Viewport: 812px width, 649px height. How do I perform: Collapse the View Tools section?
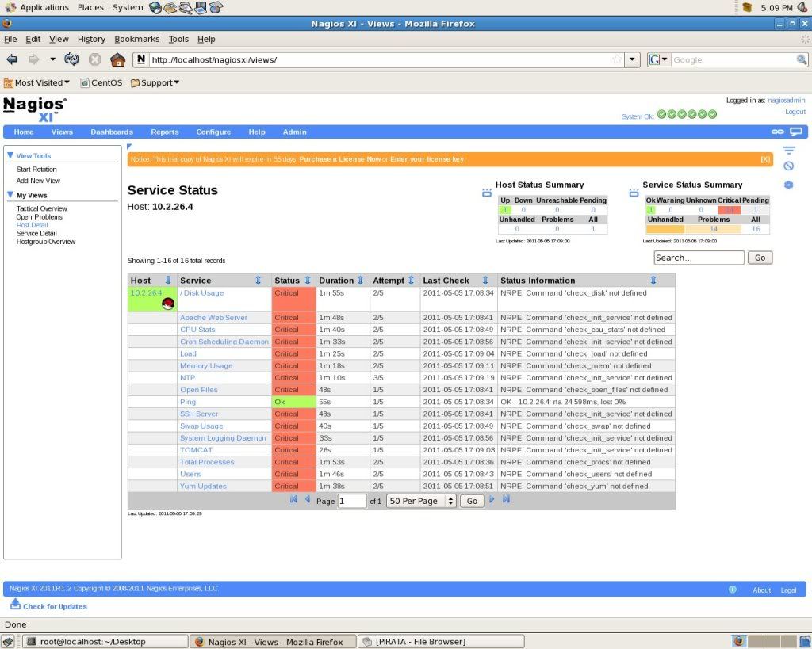10,156
